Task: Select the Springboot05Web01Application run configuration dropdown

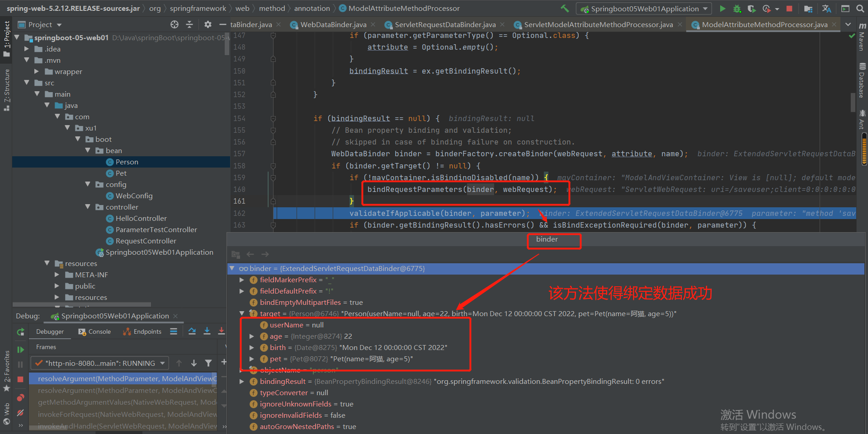Action: click(644, 9)
